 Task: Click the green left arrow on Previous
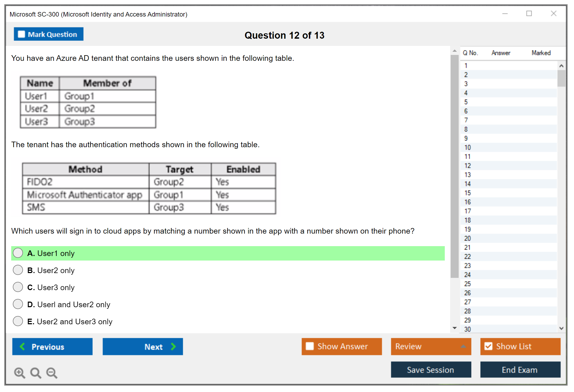tap(22, 346)
